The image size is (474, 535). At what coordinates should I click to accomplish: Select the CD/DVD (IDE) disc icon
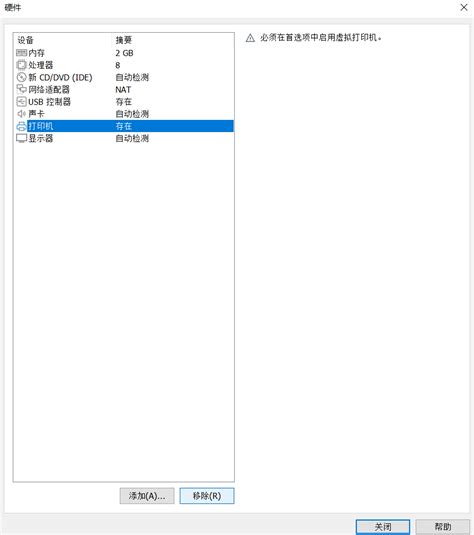coord(21,77)
